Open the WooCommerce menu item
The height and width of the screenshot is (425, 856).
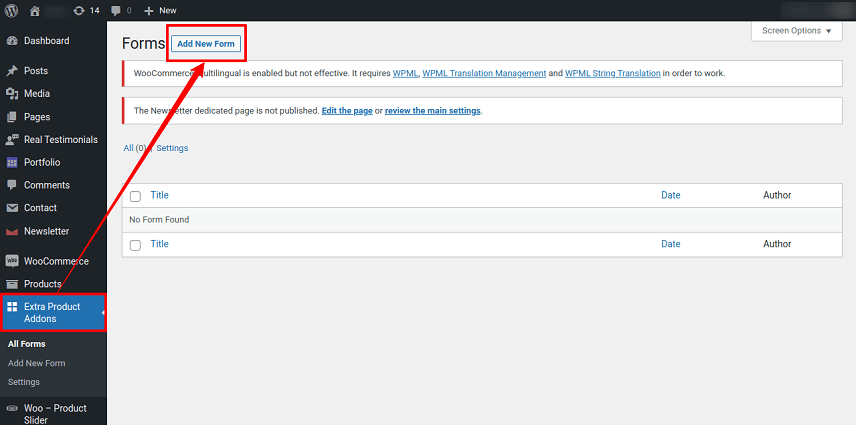(54, 261)
